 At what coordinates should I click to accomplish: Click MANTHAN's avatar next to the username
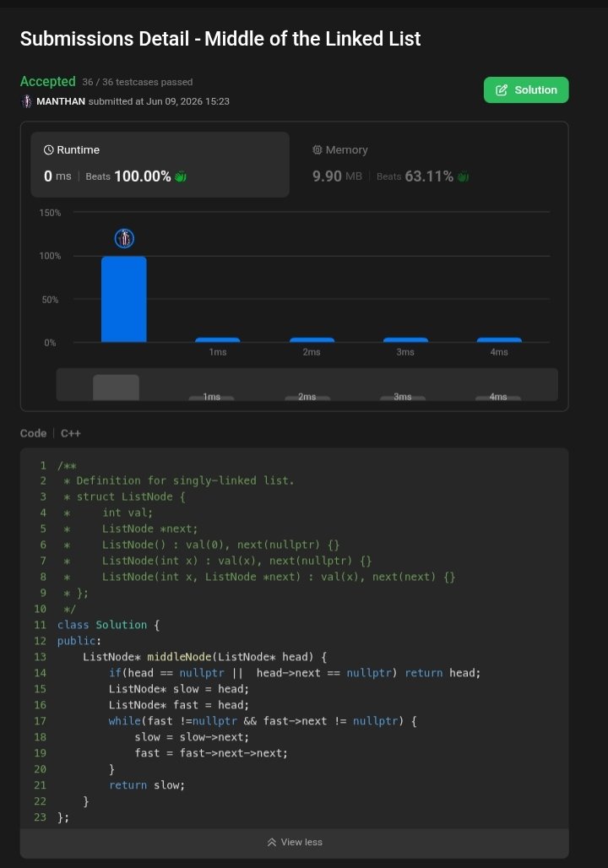[26, 101]
